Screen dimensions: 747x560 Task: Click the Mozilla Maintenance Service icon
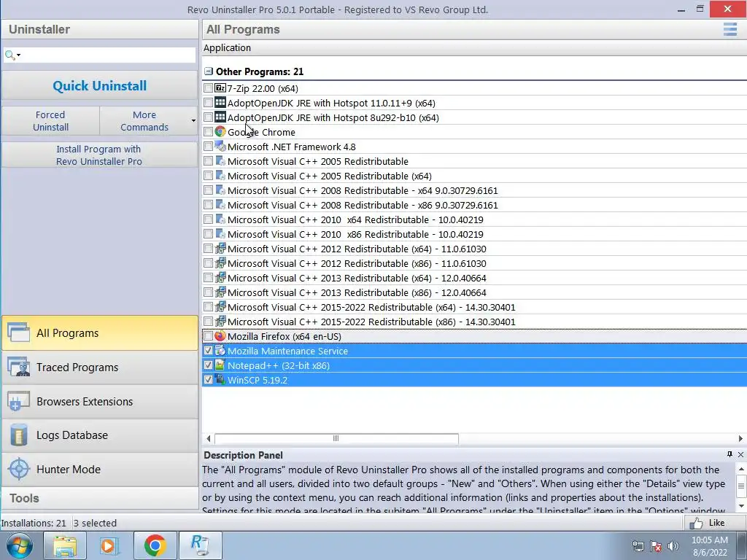tap(220, 351)
